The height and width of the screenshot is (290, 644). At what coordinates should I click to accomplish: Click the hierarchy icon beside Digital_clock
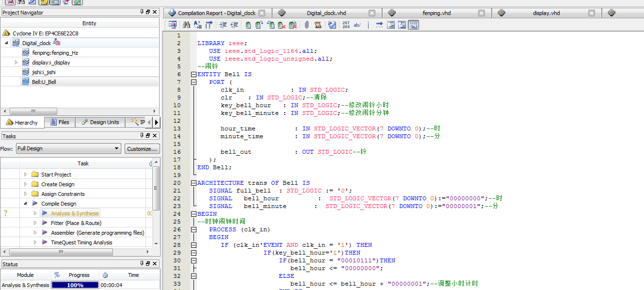tap(57, 43)
